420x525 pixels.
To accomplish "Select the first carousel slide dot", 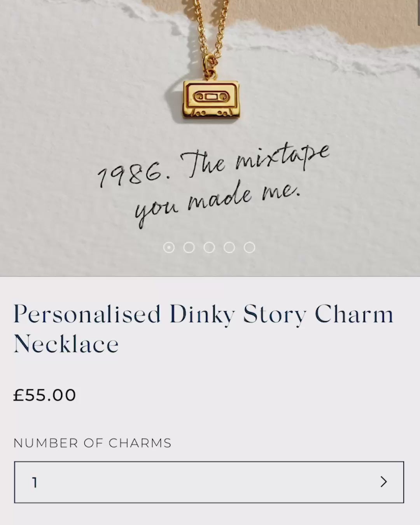I will (169, 247).
